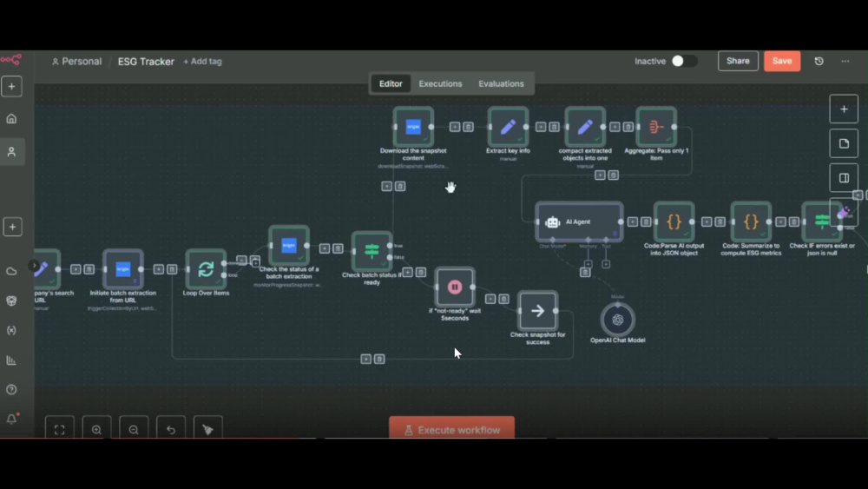
Task: Click the n8n logo in sidebar
Action: pyautogui.click(x=11, y=59)
